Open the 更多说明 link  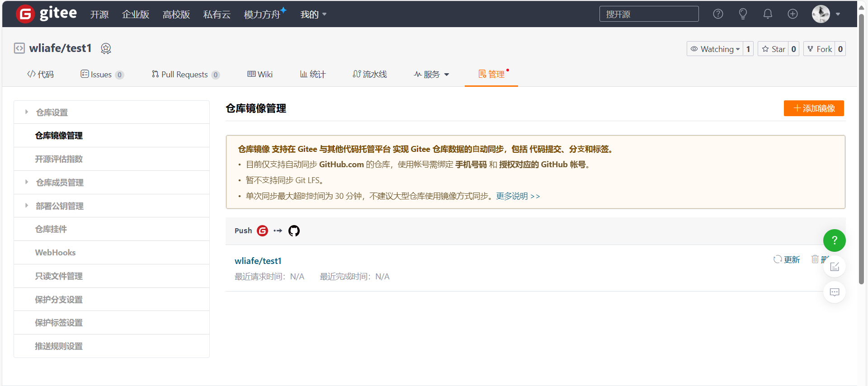coord(518,196)
